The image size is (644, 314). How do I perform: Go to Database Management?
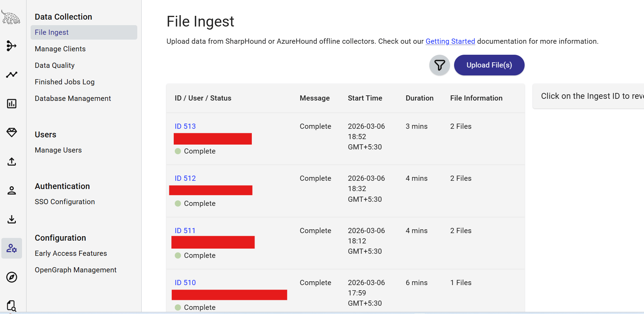(73, 98)
